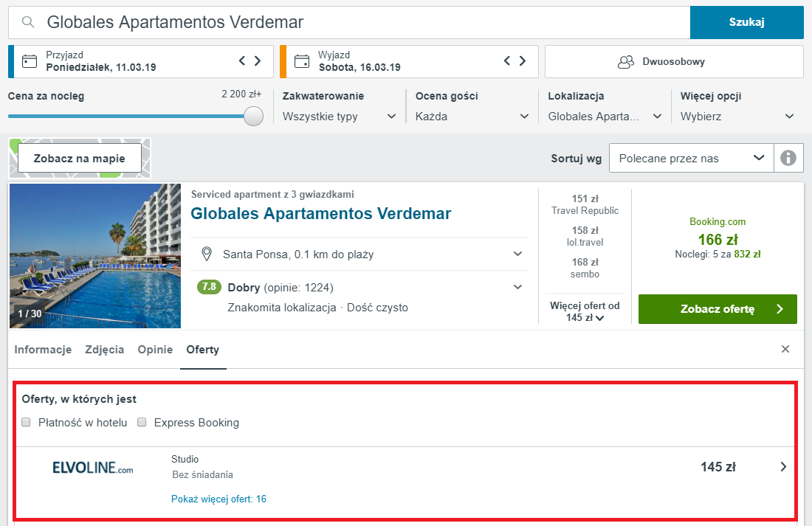812x526 pixels.
Task: Switch to the Informacje tab
Action: pos(43,350)
